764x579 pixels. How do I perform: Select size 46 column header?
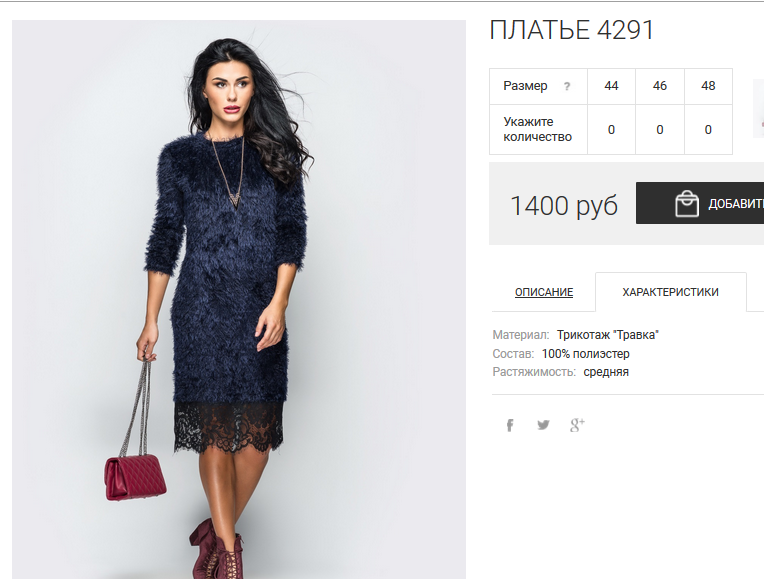pos(660,86)
